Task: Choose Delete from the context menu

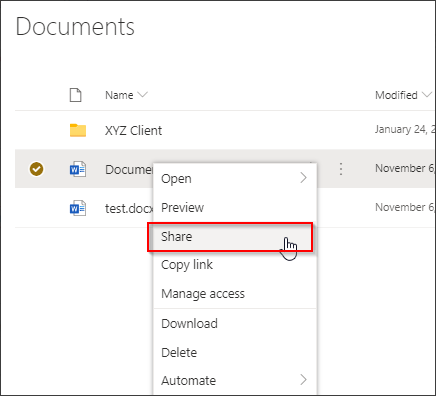Action: pyautogui.click(x=179, y=352)
